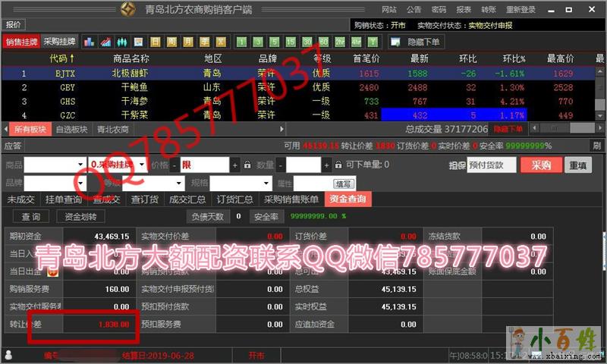The height and width of the screenshot is (364, 607).
Task: Switch to the 成交汇总 tab
Action: tap(187, 199)
